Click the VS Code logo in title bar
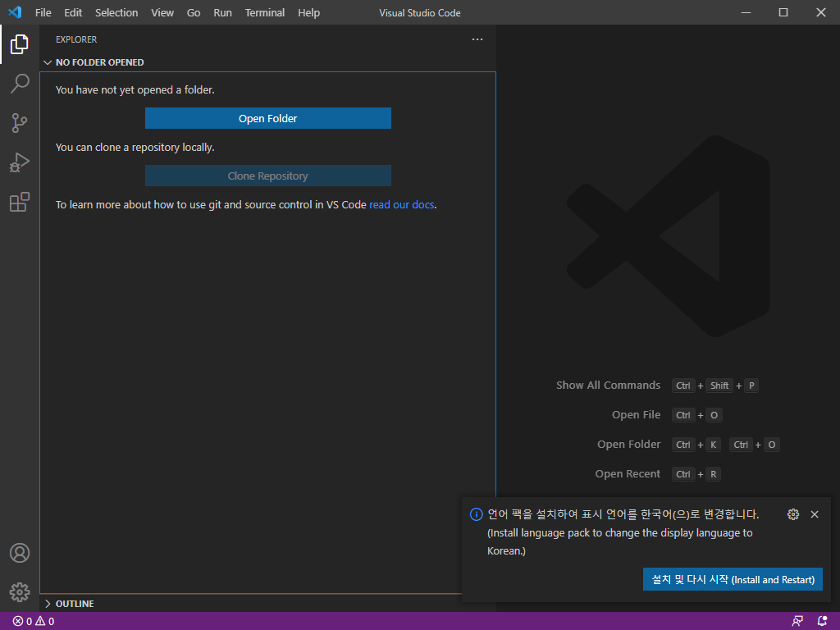The width and height of the screenshot is (840, 630). click(15, 12)
